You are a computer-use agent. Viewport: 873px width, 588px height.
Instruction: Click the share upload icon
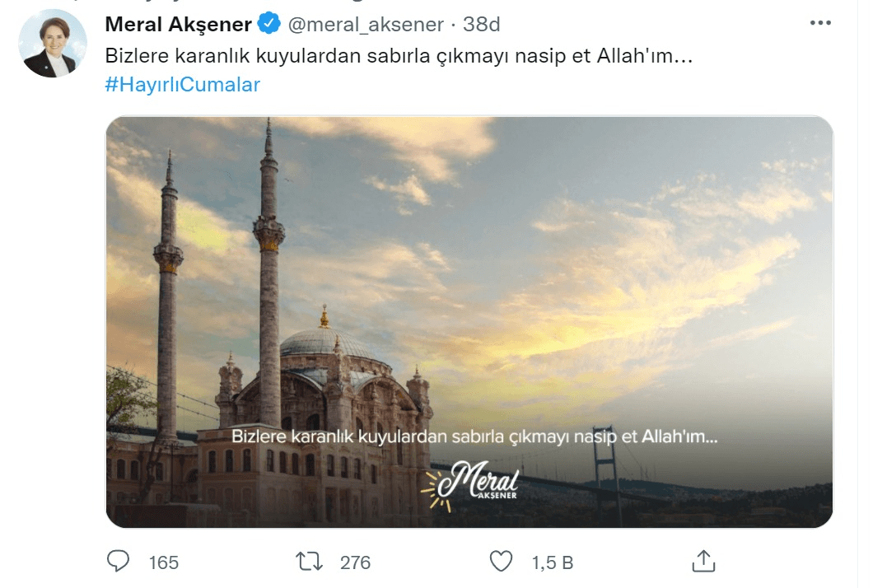coord(703,562)
